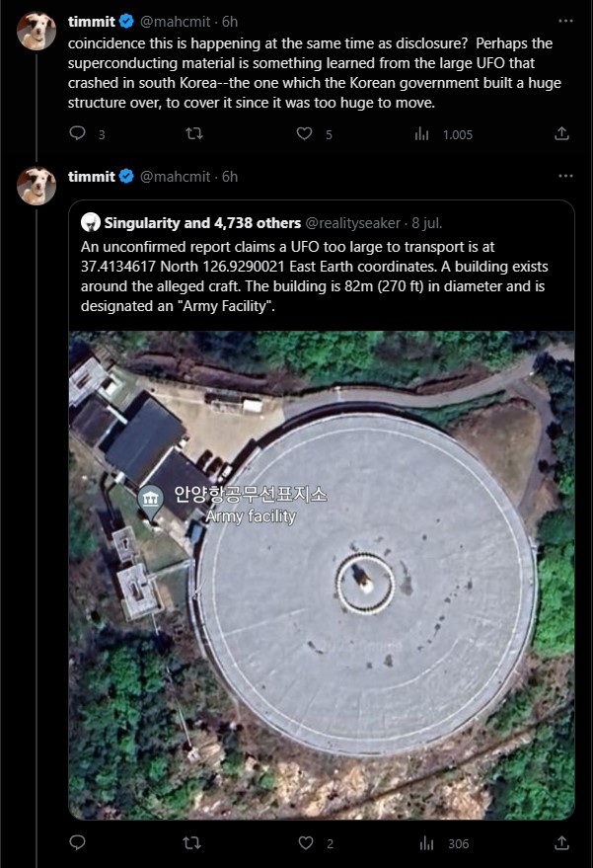Open timmit avatar on second tweet
This screenshot has width=593, height=868.
click(x=37, y=186)
